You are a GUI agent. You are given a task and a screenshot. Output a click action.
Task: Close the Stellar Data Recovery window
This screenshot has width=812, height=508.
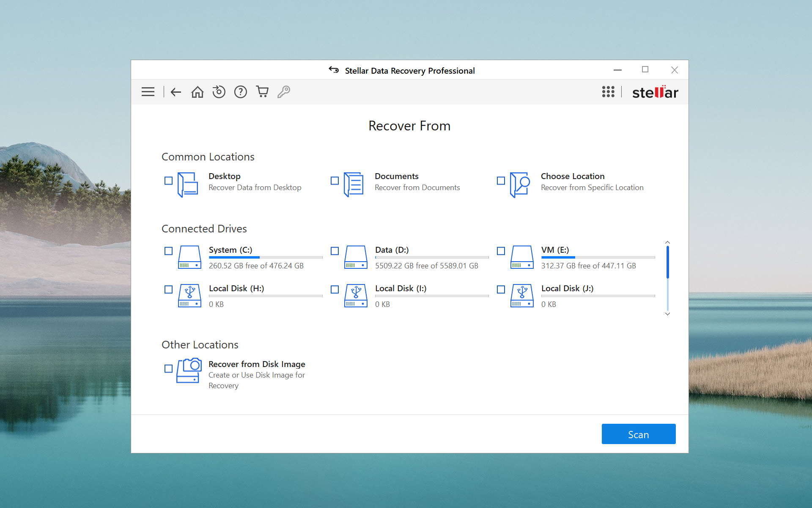(x=675, y=70)
